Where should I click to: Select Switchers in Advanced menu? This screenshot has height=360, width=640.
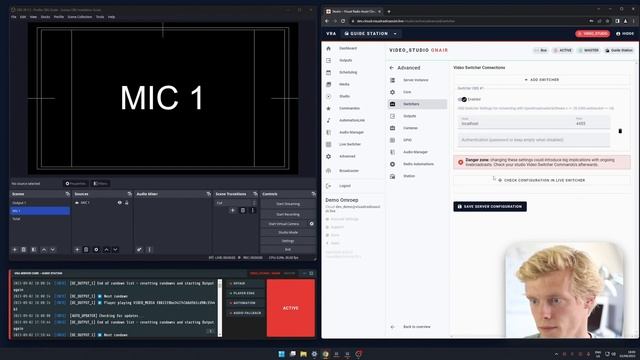click(417, 104)
